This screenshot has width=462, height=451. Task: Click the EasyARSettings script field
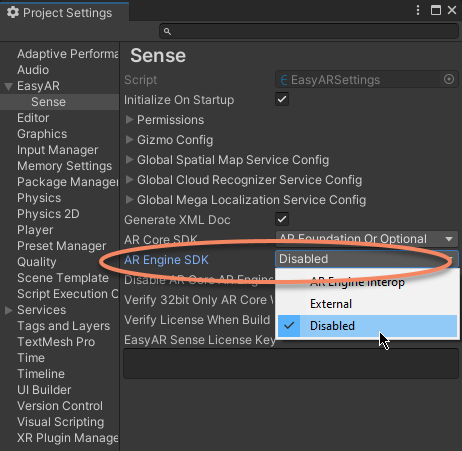(x=367, y=79)
